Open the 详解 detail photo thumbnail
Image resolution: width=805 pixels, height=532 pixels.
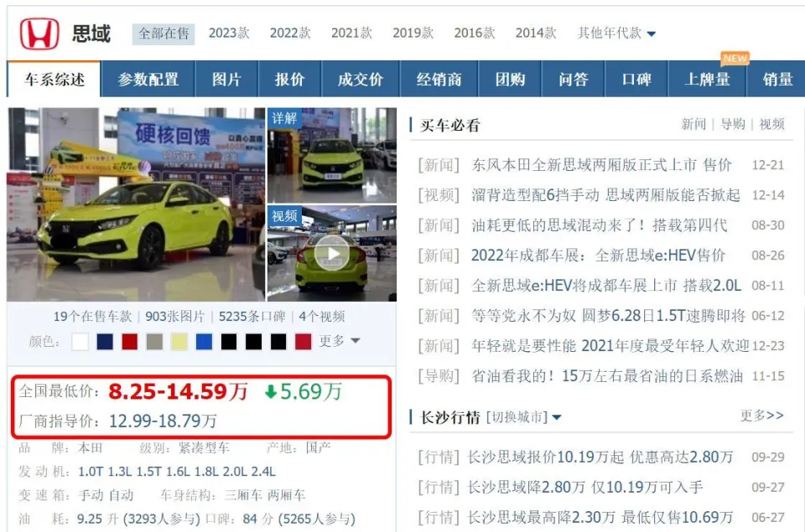coord(332,156)
